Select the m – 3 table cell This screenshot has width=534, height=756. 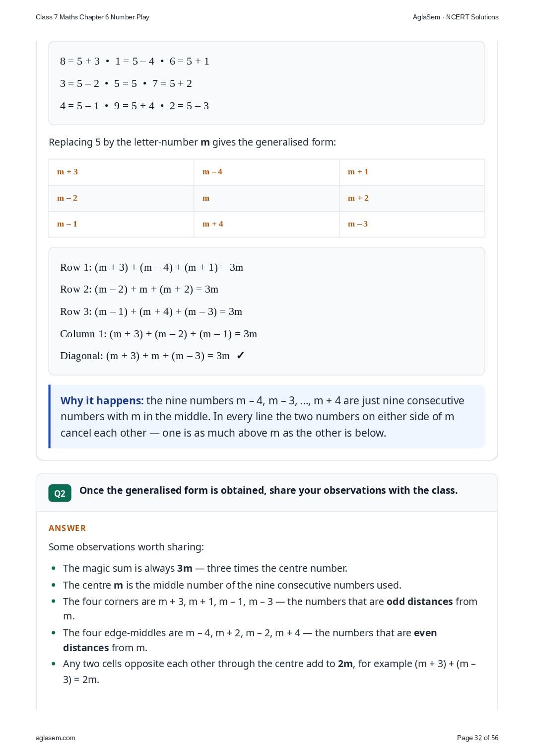pos(412,224)
